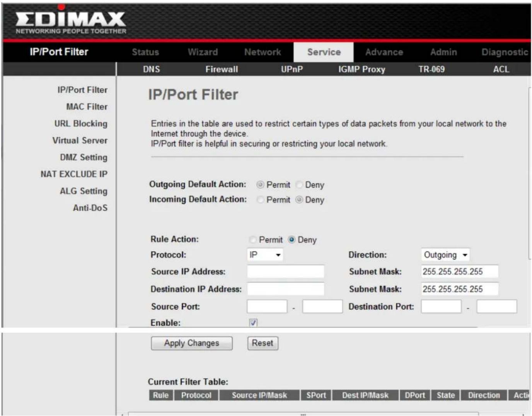Open the Advance tab
This screenshot has width=532, height=416.
(384, 52)
